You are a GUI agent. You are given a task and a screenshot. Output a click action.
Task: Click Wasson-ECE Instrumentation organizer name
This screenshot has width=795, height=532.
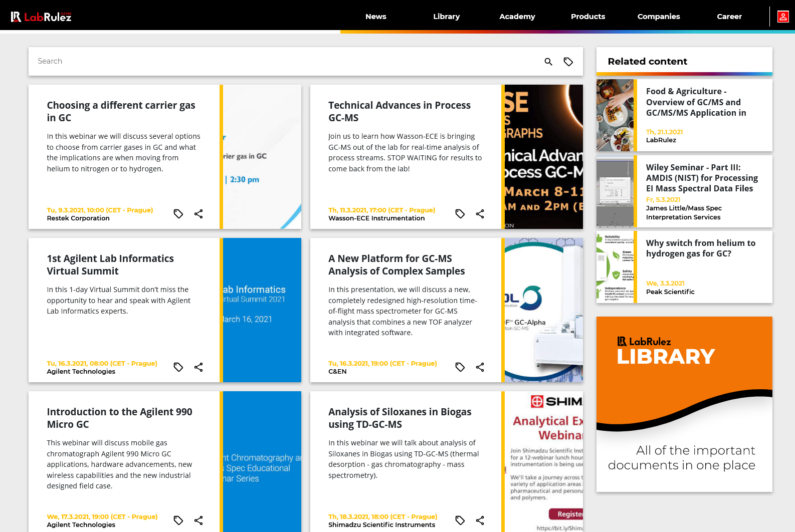376,218
